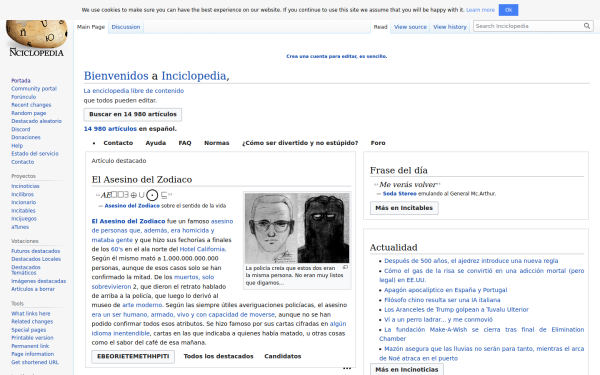Open 'Imágenes destacadas' sidebar link
This screenshot has height=375, width=600.
point(39,281)
